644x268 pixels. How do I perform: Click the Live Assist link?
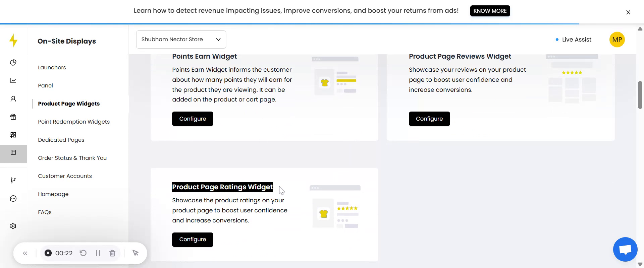tap(576, 40)
